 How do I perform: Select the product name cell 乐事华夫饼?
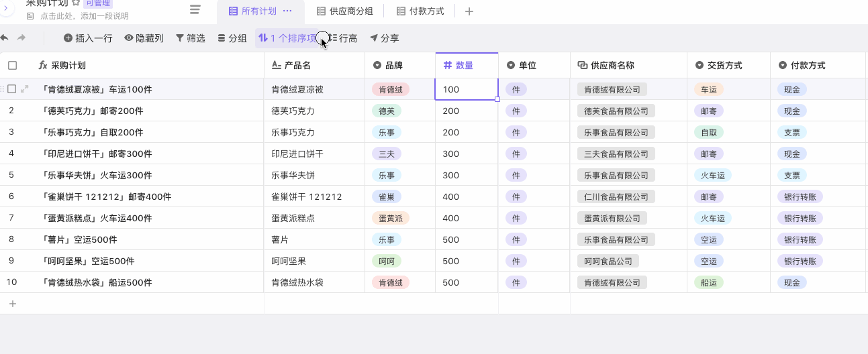point(315,175)
